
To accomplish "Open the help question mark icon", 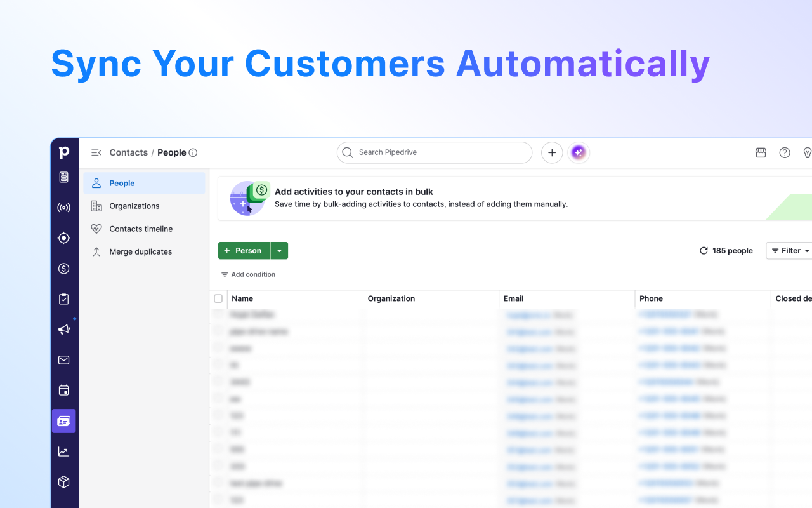I will click(785, 152).
